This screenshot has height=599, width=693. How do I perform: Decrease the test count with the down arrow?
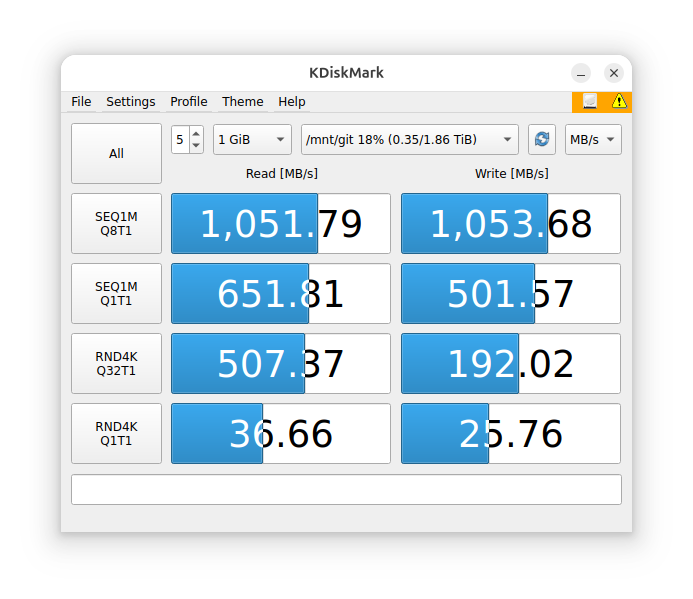pyautogui.click(x=196, y=146)
